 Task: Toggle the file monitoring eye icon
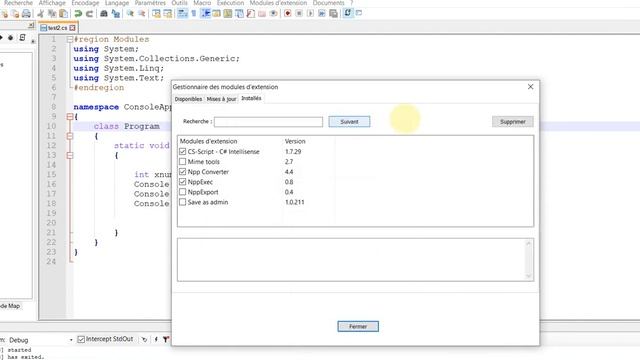pos(273,13)
